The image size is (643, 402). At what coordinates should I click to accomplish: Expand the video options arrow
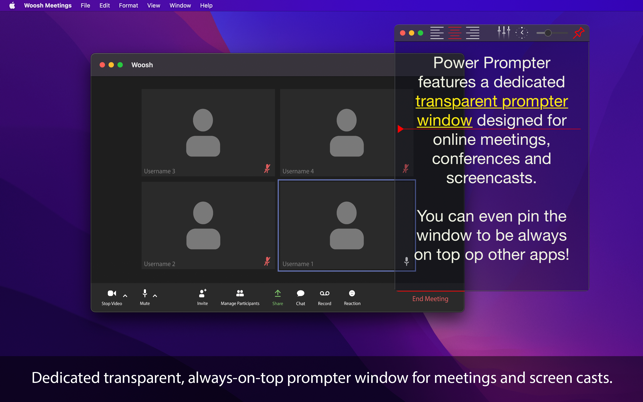[x=125, y=296]
